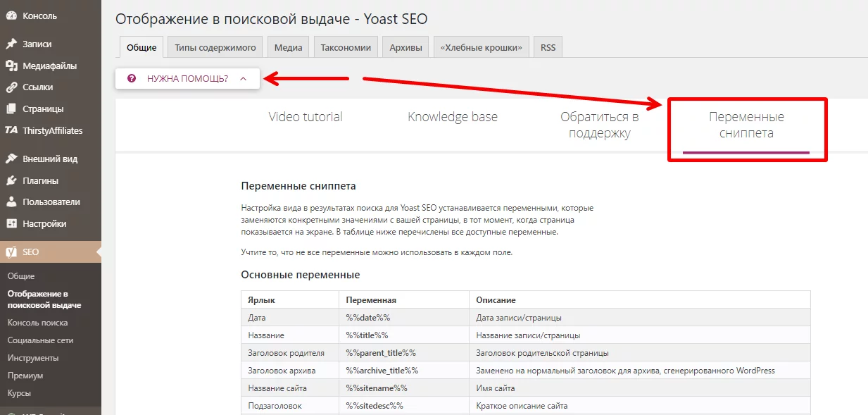Image resolution: width=868 pixels, height=415 pixels.
Task: Select the Обратиться в поддержку tab
Action: (x=600, y=125)
